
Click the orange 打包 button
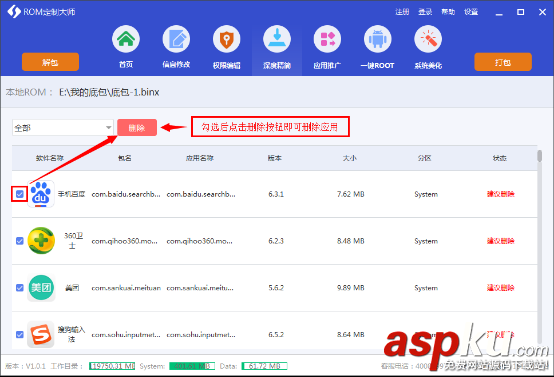click(x=503, y=62)
